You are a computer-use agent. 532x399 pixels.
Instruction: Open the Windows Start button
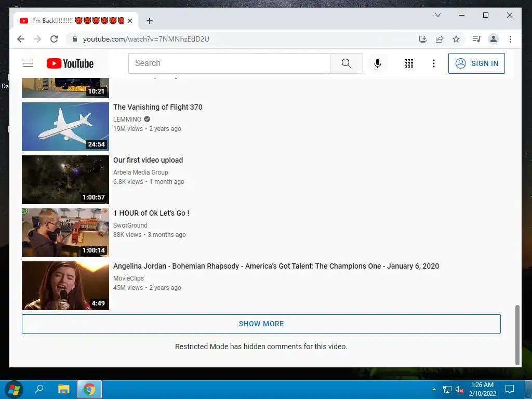(14, 389)
